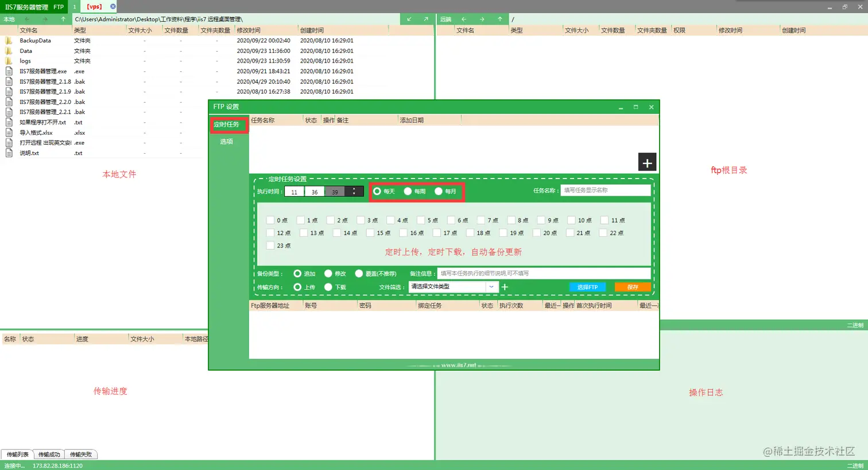Image resolution: width=868 pixels, height=470 pixels.
Task: Close the FTP 设置 dialog
Action: coord(651,107)
